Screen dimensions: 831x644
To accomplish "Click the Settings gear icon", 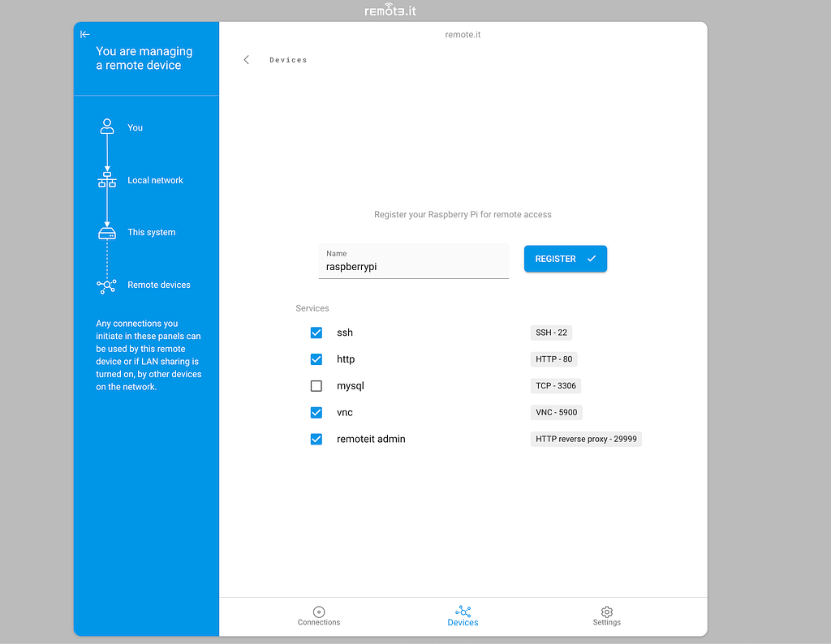I will 606,612.
